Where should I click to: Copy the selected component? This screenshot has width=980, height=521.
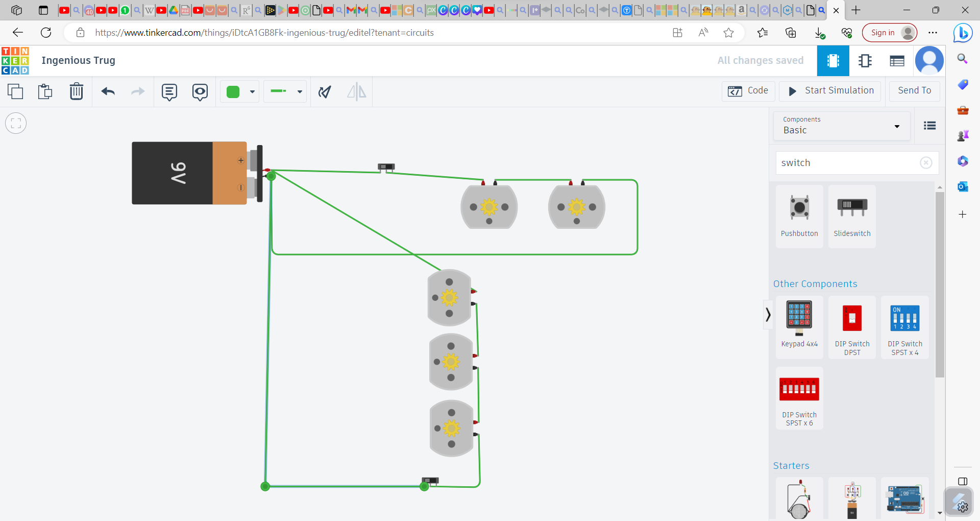(x=15, y=91)
